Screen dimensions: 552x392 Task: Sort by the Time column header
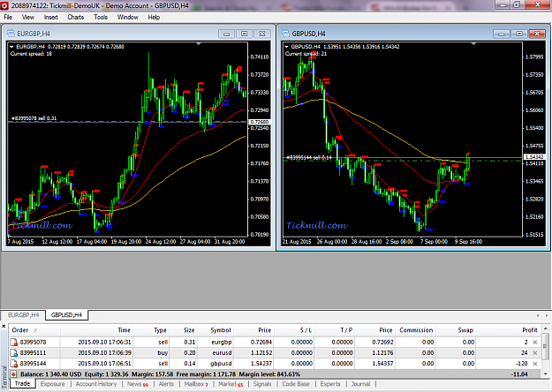(97, 330)
